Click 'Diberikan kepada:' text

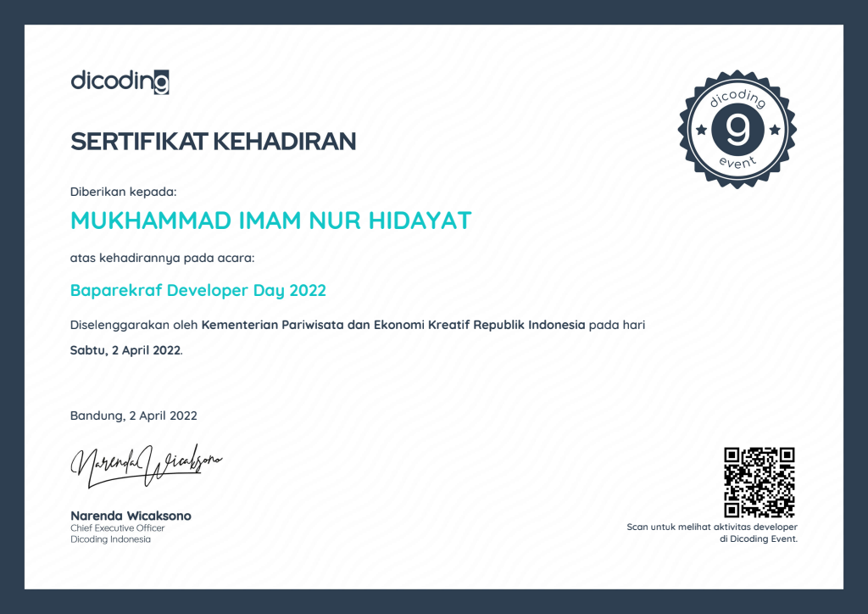tap(123, 192)
